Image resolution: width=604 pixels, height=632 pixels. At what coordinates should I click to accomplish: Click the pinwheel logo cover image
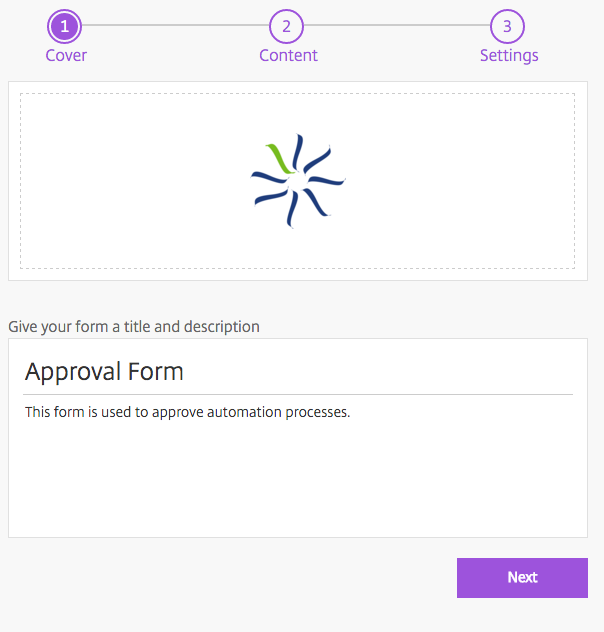(x=297, y=181)
